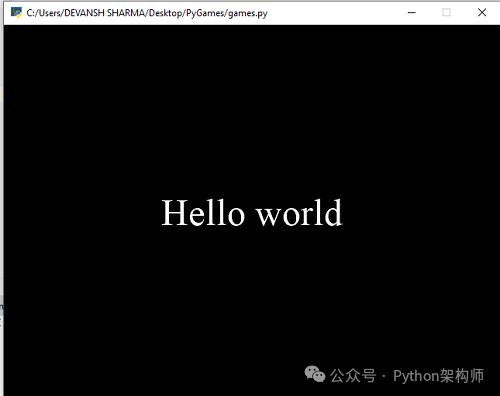Screen dimensions: 500x396
Task: Click the 'Python架构师' watermark text
Action: click(438, 376)
